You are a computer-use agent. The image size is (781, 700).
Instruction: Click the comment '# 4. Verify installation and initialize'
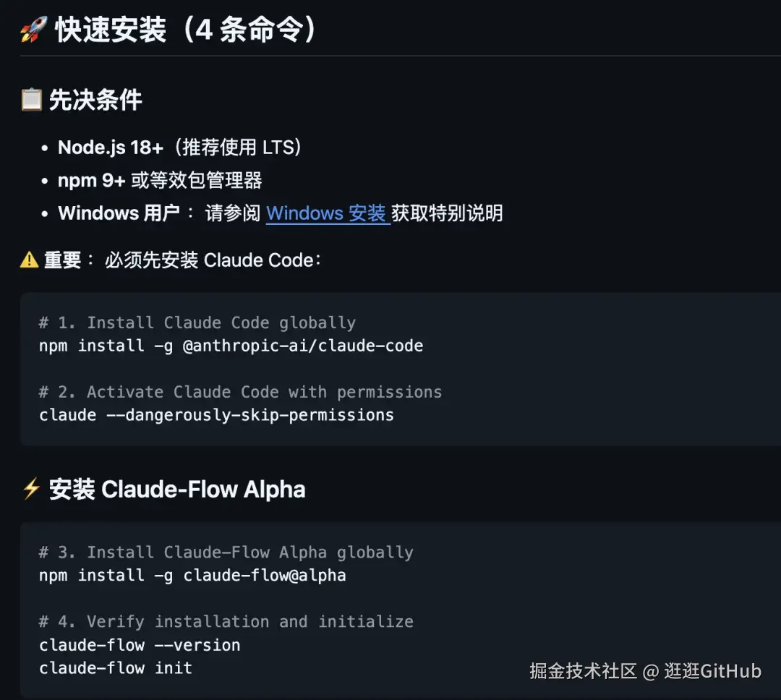coord(226,622)
